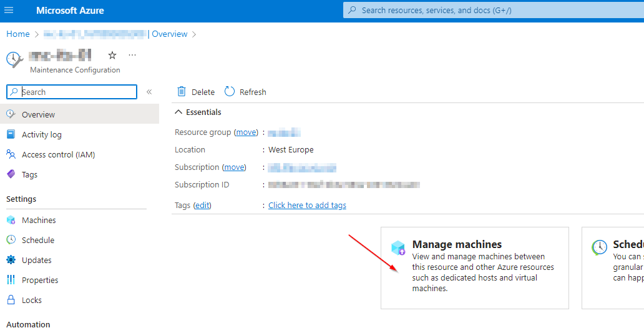Select Overview in the sidebar

(80, 114)
